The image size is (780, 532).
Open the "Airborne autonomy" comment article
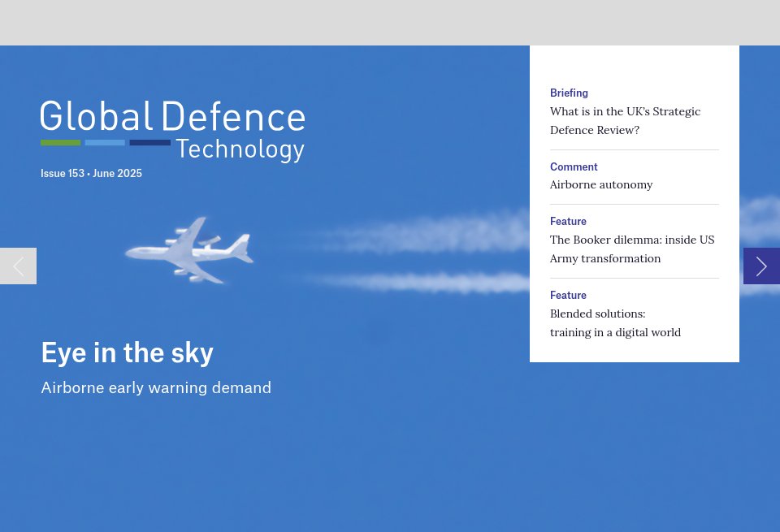pyautogui.click(x=601, y=184)
